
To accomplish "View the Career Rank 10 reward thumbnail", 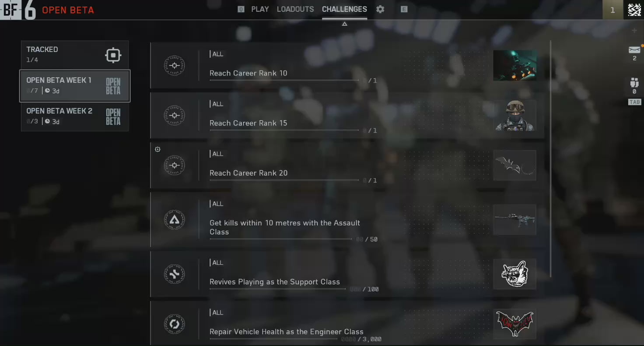I will coord(515,65).
